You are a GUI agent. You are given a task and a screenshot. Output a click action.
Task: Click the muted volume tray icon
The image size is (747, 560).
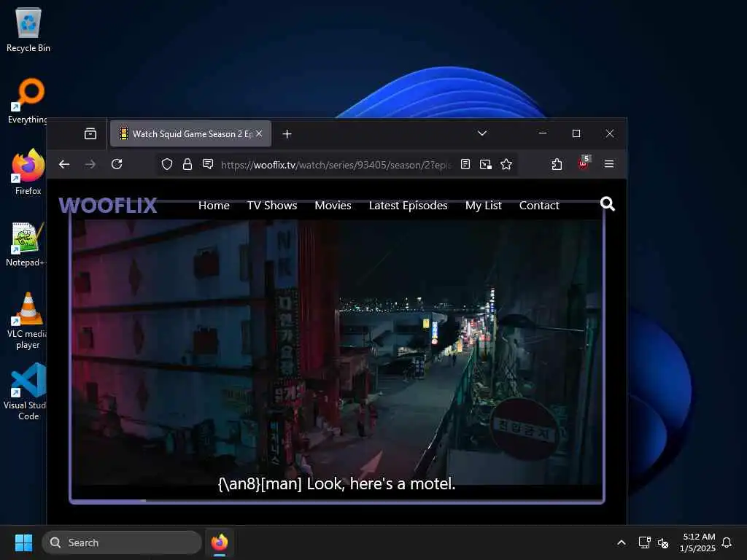coord(662,542)
